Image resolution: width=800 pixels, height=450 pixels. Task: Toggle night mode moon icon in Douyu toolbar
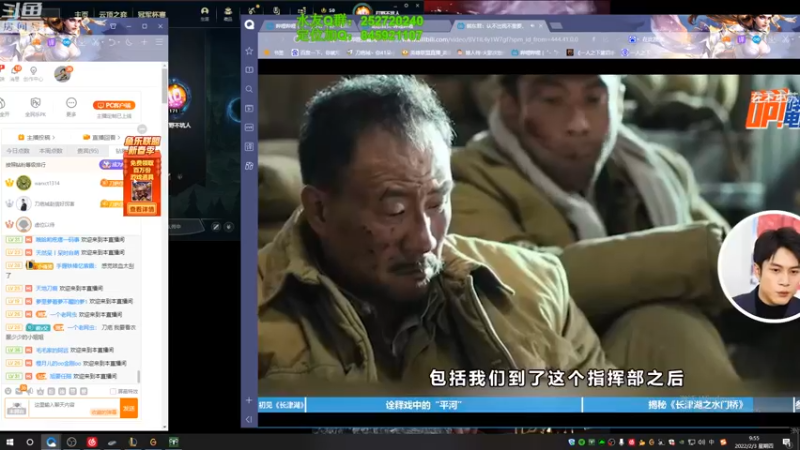129,43
